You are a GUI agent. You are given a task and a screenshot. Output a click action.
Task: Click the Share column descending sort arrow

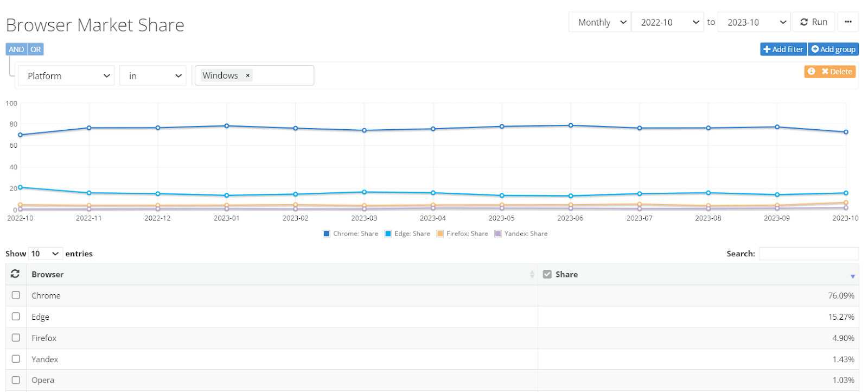(x=852, y=276)
